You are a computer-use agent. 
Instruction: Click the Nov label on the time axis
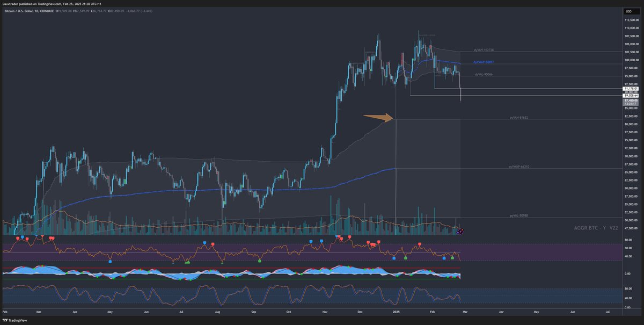tap(325, 311)
